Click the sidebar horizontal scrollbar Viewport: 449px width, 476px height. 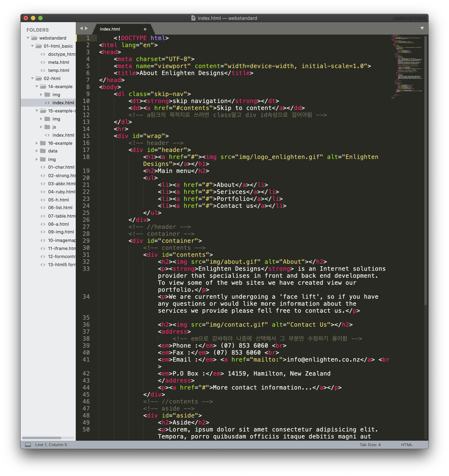point(41,438)
